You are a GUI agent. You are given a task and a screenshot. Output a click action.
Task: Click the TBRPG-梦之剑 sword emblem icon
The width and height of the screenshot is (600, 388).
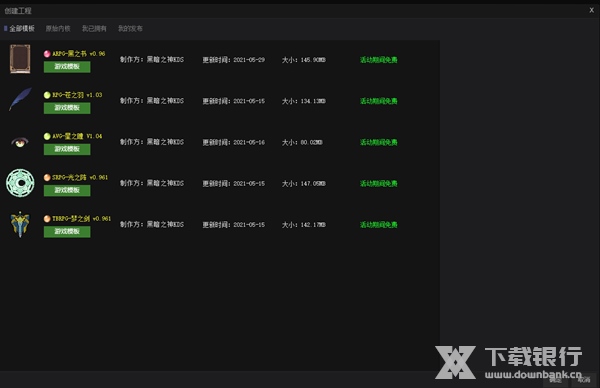click(x=20, y=224)
